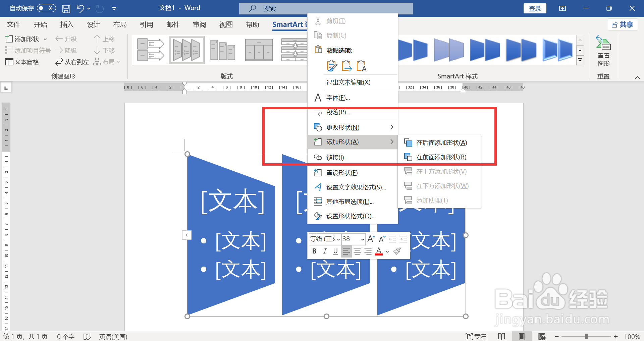644x341 pixels.
Task: Select the first arrow-list SmartArt layout thumbnail
Action: [x=150, y=50]
